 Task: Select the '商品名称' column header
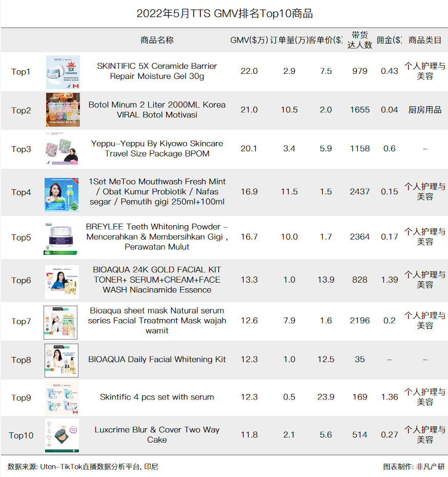click(157, 40)
